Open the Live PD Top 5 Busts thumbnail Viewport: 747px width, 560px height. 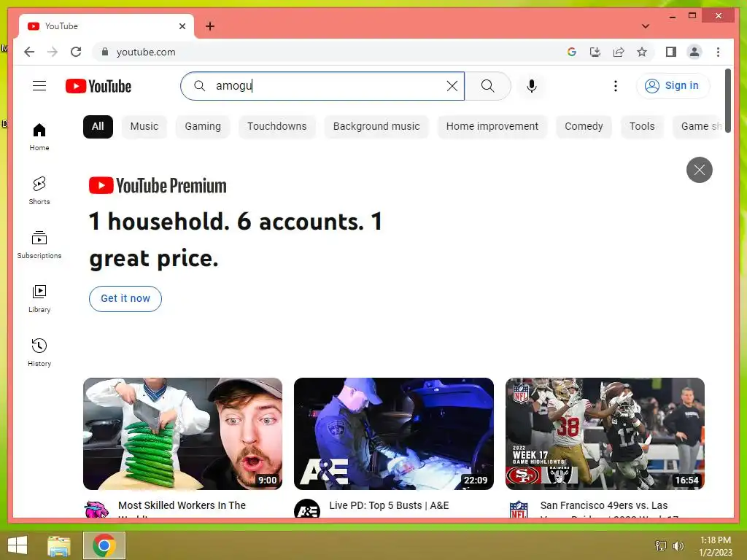pos(393,433)
